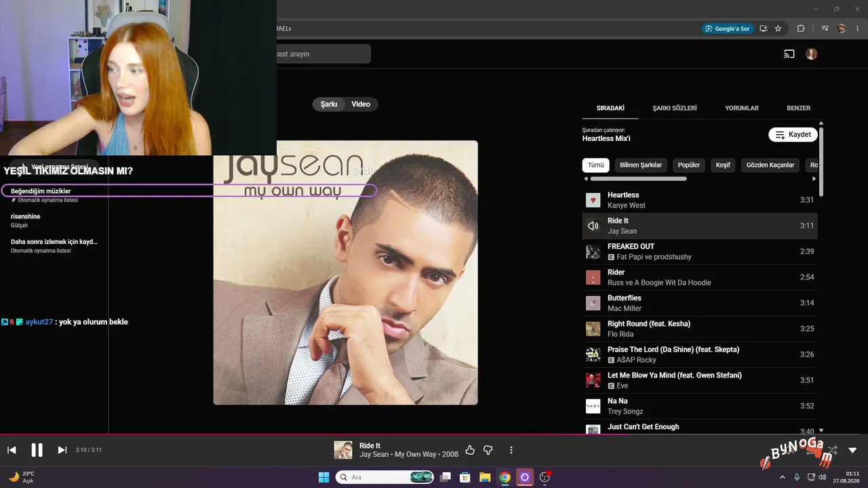This screenshot has width=868, height=488.
Task: Select the Gözden Kaçanlar filter chip
Action: click(x=770, y=165)
